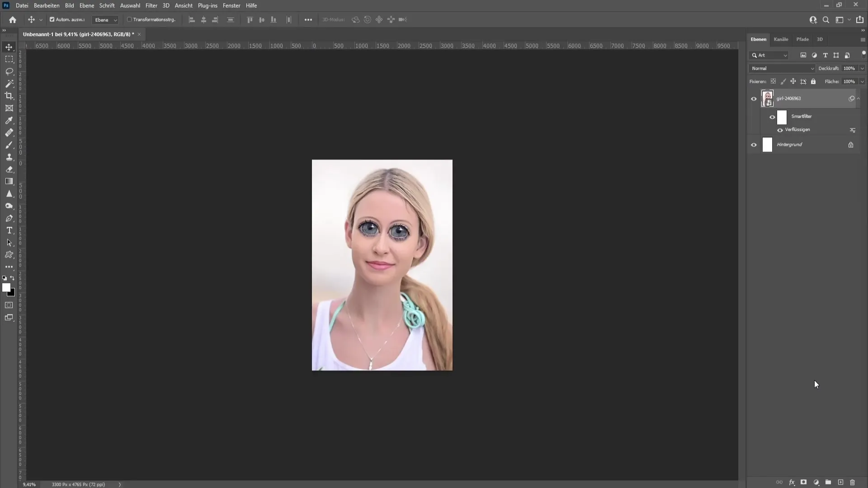Screen dimensions: 868x488
Task: Expand the Ebene menu in menubar
Action: pyautogui.click(x=86, y=5)
